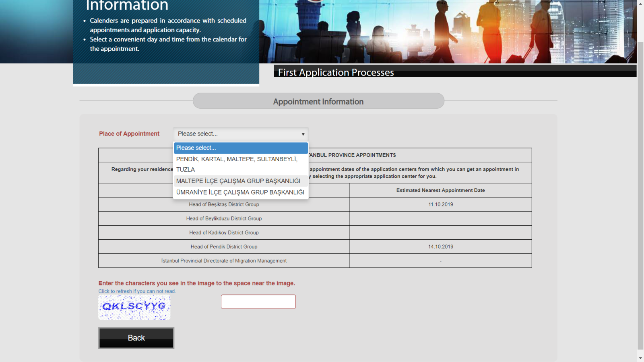Click the captcha text input field
Viewport: 644px width, 362px height.
tap(258, 302)
